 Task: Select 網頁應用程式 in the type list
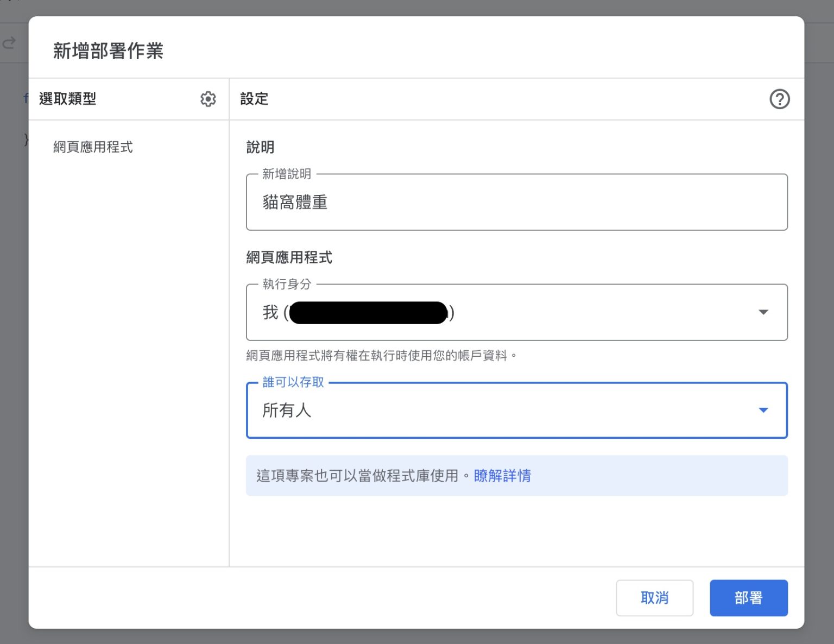[x=93, y=147]
